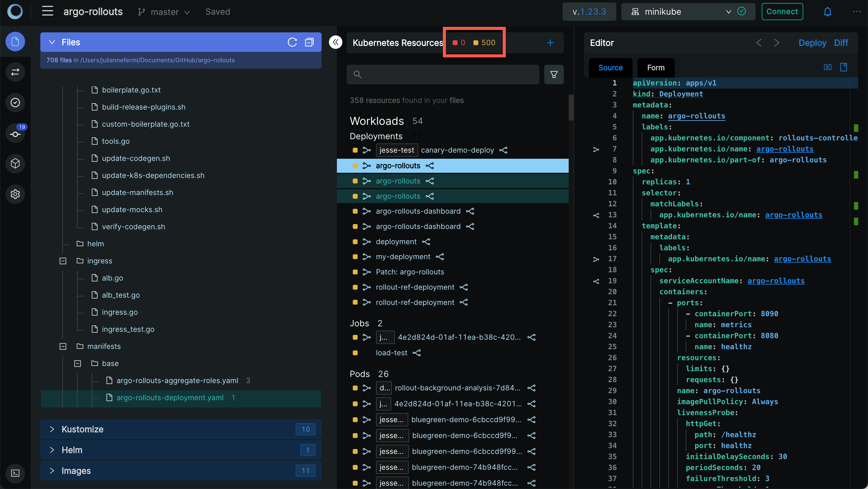868x489 pixels.
Task: Toggle the collapse panel arrow button
Action: click(336, 42)
